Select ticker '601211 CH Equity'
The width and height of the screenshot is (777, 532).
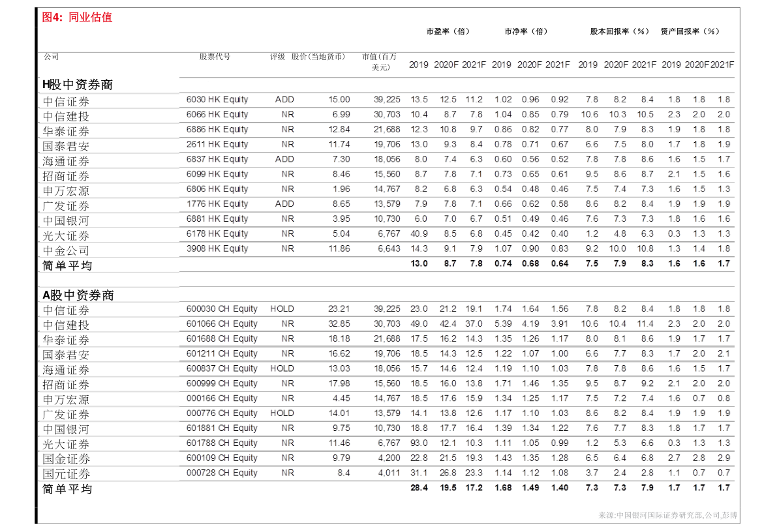tap(222, 353)
